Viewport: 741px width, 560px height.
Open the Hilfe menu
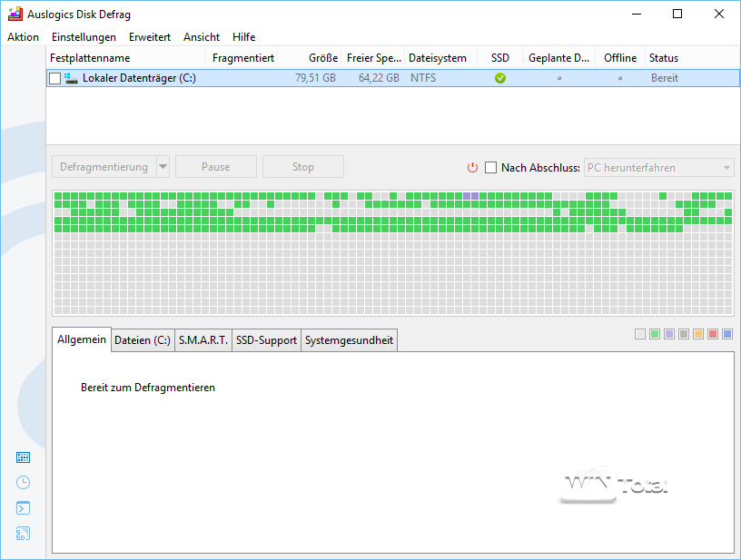244,37
